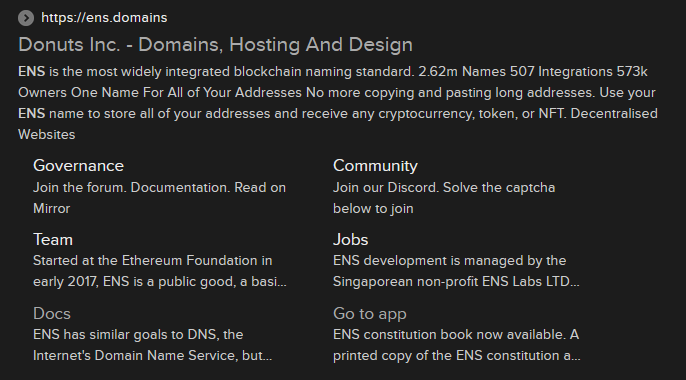The height and width of the screenshot is (380, 686).
Task: Select the Team sitelink heading
Action: click(x=53, y=240)
